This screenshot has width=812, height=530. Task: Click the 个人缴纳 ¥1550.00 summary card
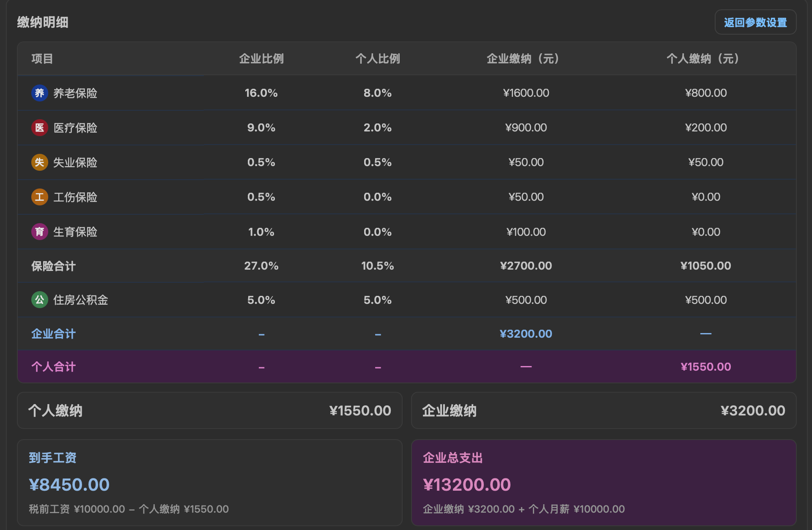click(210, 410)
